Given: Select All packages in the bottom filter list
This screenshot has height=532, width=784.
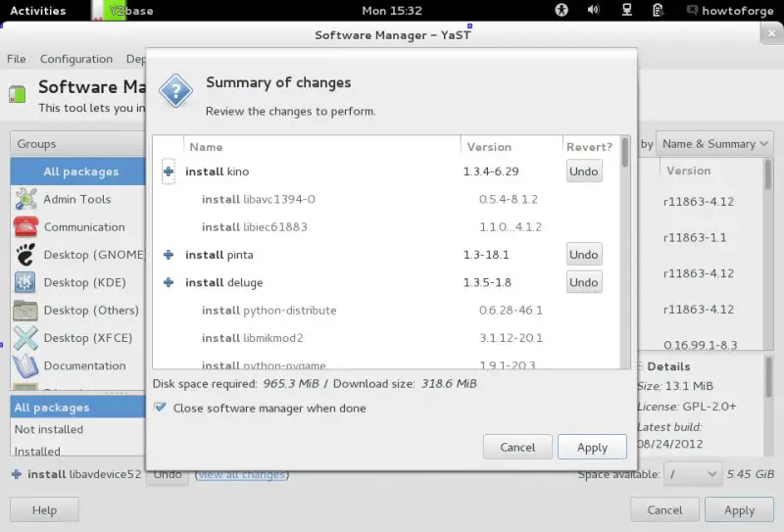Looking at the screenshot, I should tap(78, 408).
